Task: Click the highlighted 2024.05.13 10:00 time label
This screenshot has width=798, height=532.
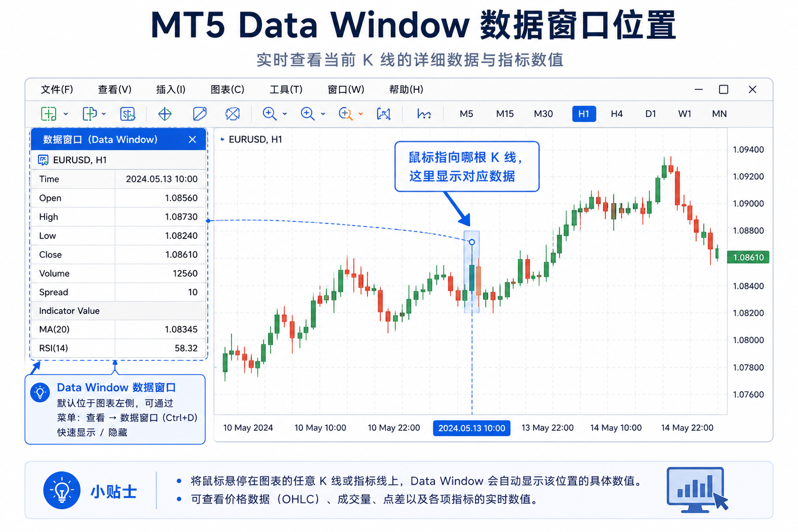Action: (x=472, y=428)
